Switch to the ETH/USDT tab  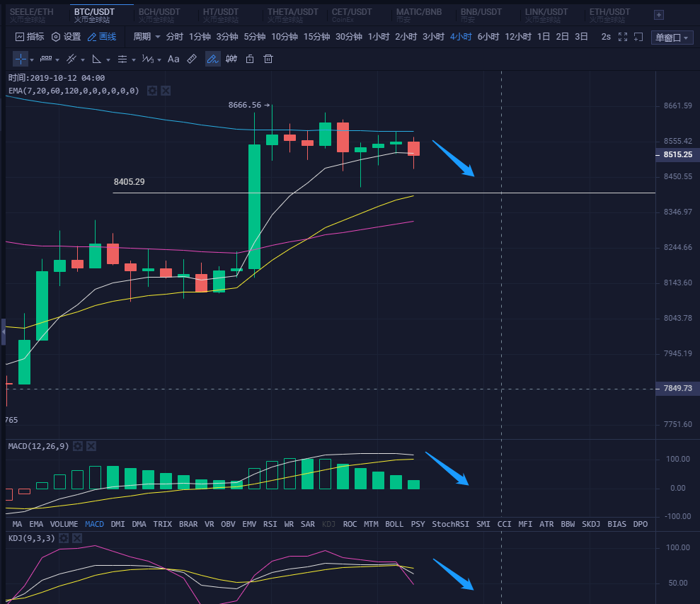click(609, 15)
